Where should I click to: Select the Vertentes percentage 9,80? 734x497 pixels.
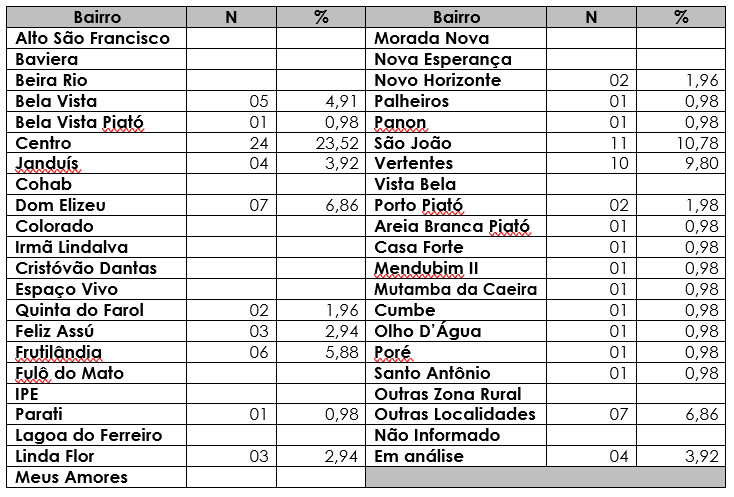point(701,163)
